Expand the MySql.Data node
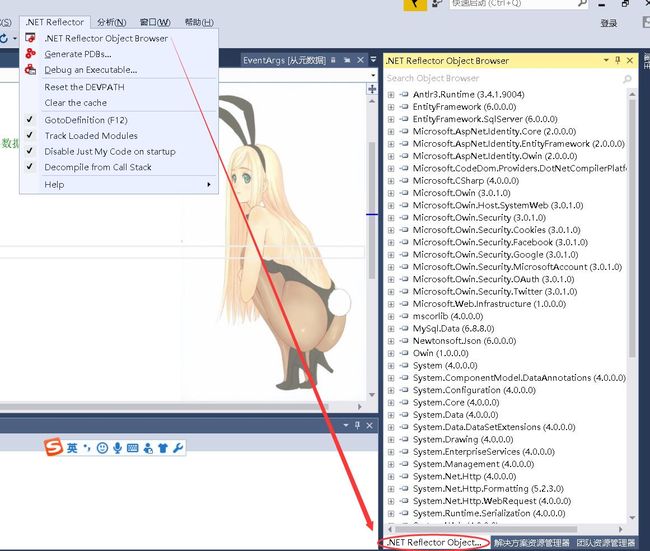Screen dimensions: 650x551 (390, 329)
